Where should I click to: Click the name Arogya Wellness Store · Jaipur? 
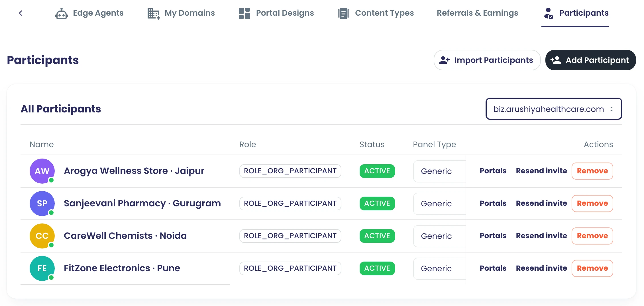coord(134,171)
